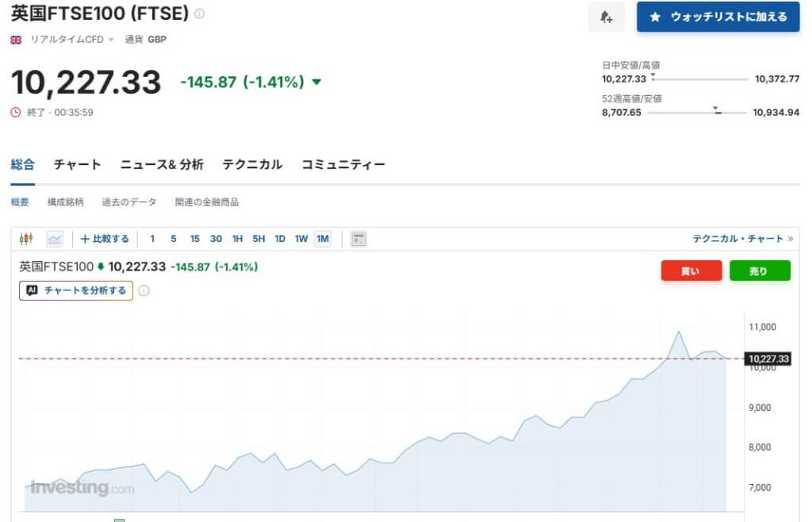Click the green arrow beside 英国FTSE100 chart label
The width and height of the screenshot is (812, 522).
pyautogui.click(x=101, y=267)
